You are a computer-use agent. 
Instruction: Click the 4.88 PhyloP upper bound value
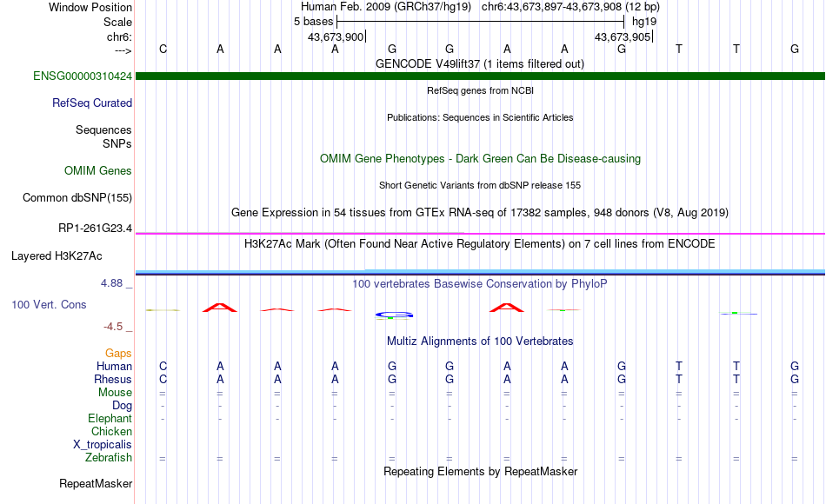[111, 283]
